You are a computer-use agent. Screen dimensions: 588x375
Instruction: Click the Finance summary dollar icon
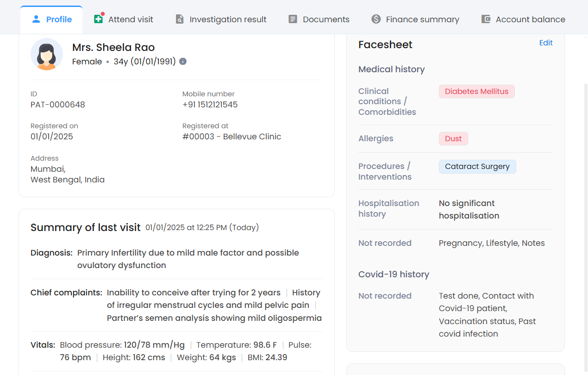(x=376, y=19)
